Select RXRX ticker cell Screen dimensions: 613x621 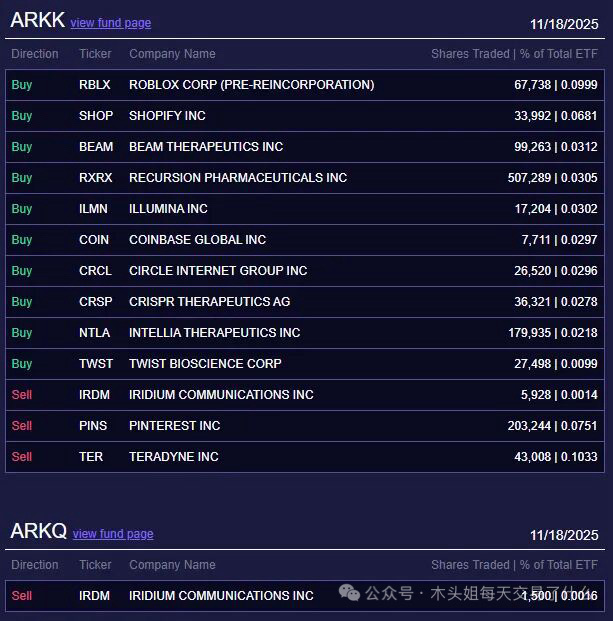[x=95, y=178]
